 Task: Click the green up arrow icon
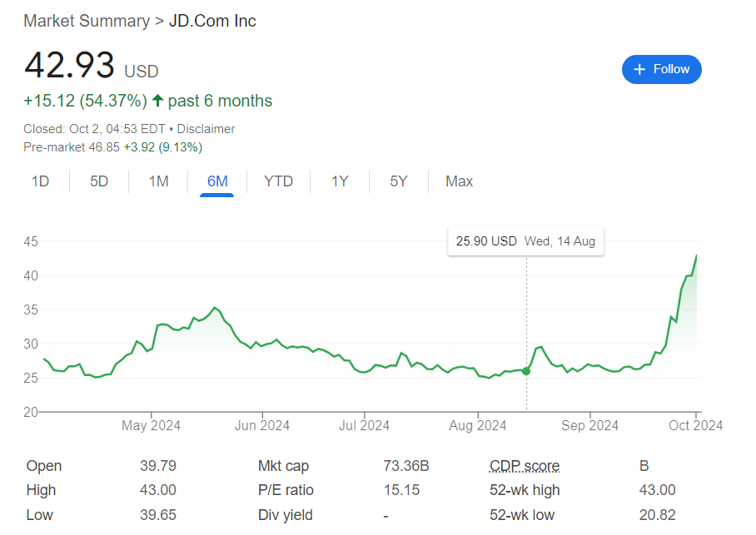(157, 100)
